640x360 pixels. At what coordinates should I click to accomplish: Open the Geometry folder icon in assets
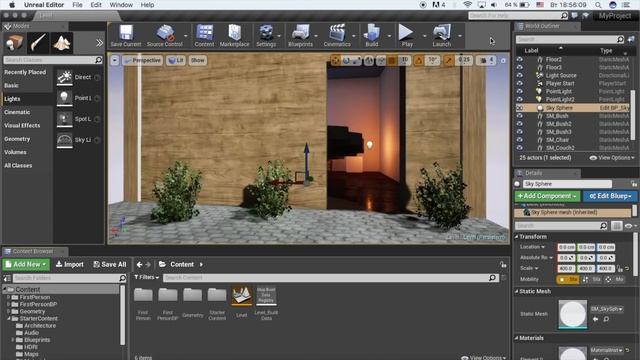click(x=192, y=296)
